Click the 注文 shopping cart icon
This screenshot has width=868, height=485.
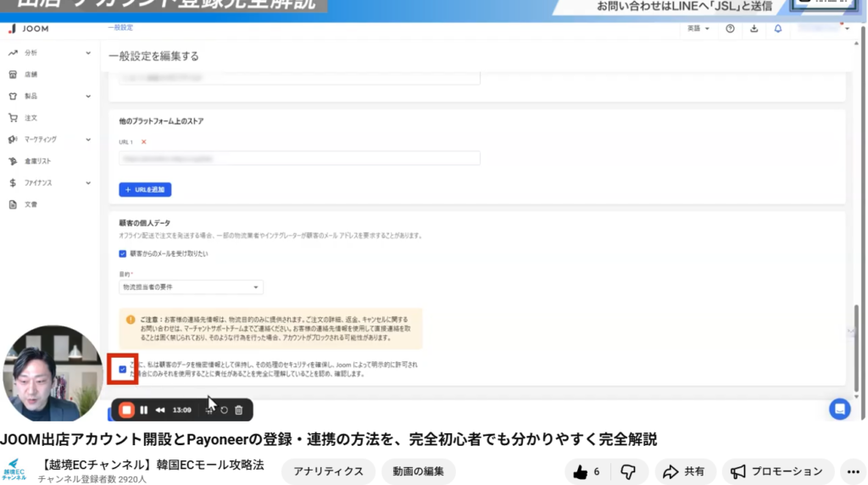(x=13, y=118)
